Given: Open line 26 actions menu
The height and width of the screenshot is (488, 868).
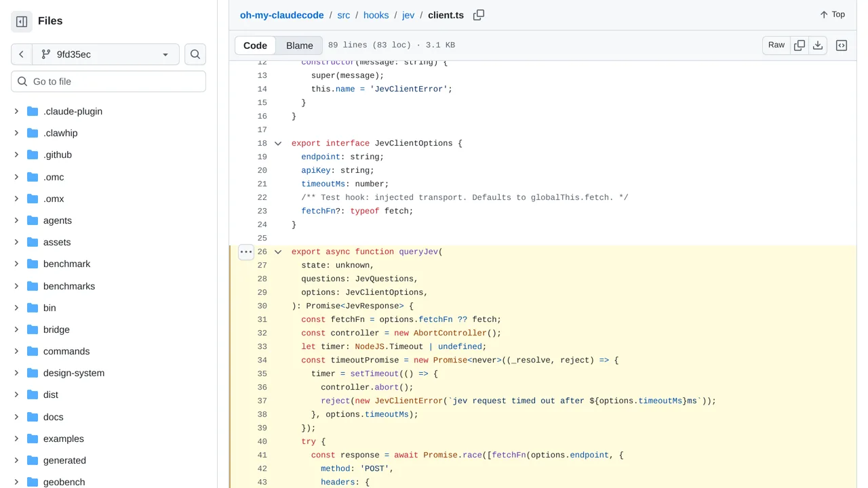Looking at the screenshot, I should tap(246, 251).
